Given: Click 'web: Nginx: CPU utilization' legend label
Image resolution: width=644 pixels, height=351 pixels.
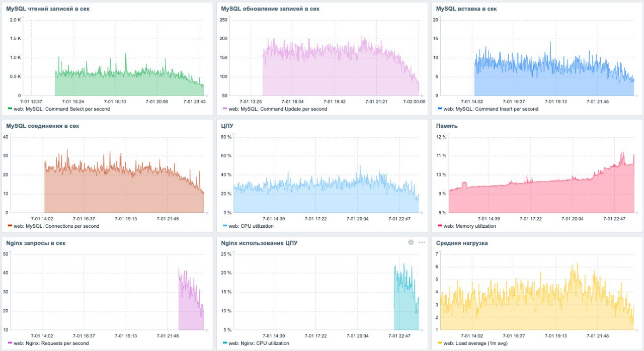Looking at the screenshot, I should point(259,343).
